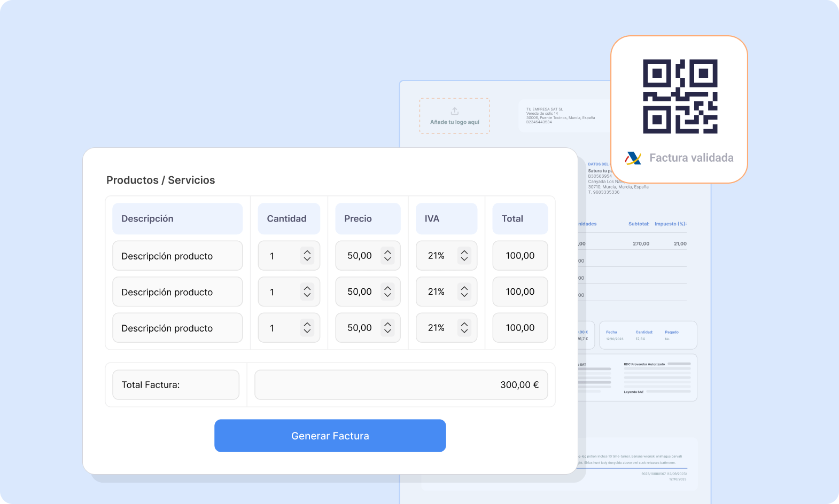
Task: Open the first row Cantidad stepper
Action: (x=307, y=256)
